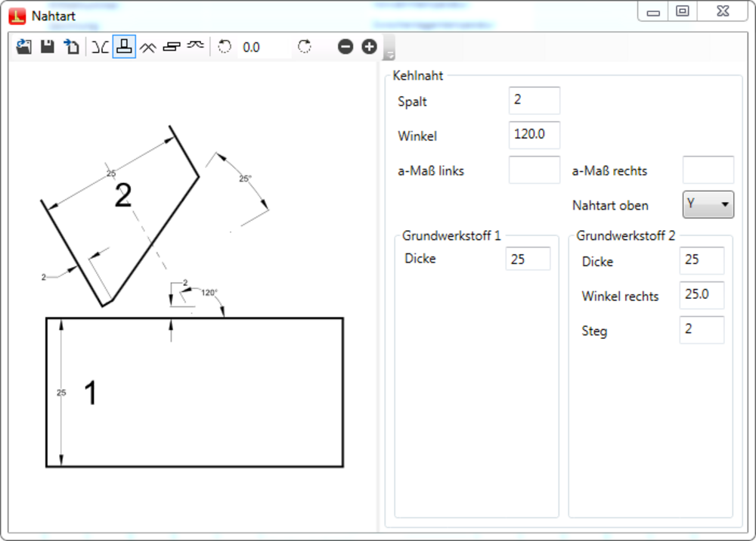
Task: Zoom in using the plus button
Action: coord(369,46)
